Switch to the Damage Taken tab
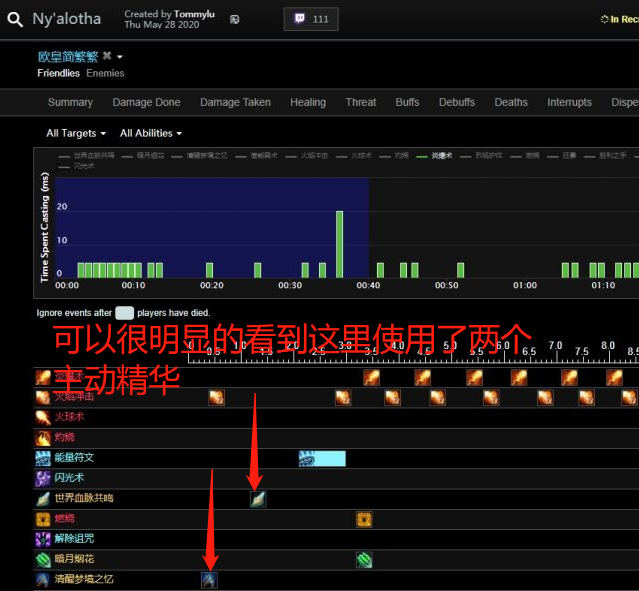This screenshot has width=639, height=591. [235, 102]
